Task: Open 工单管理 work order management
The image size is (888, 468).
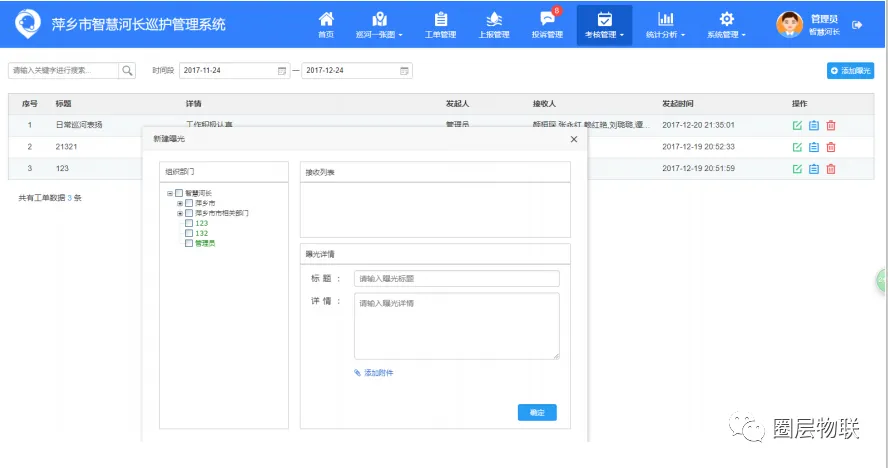Action: tap(440, 25)
